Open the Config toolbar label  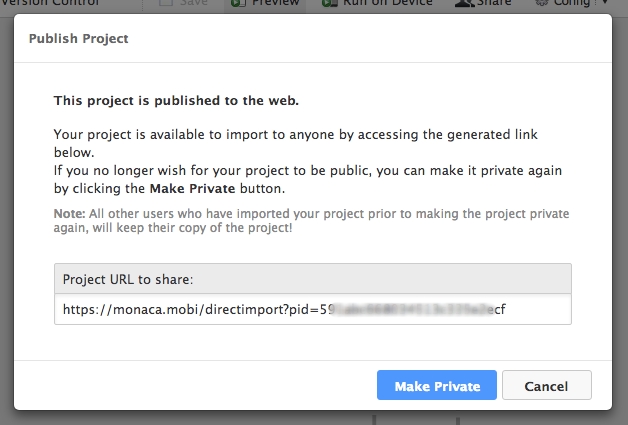572,3
